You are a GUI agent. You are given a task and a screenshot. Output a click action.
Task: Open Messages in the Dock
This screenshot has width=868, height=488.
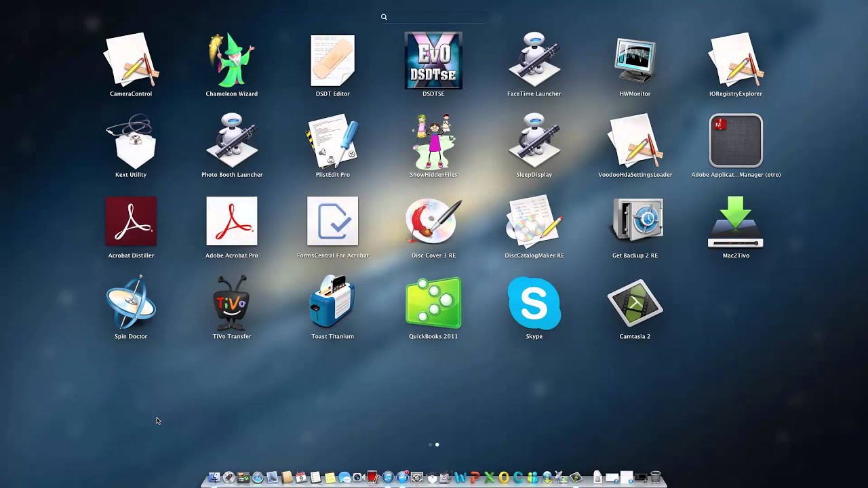pos(344,478)
